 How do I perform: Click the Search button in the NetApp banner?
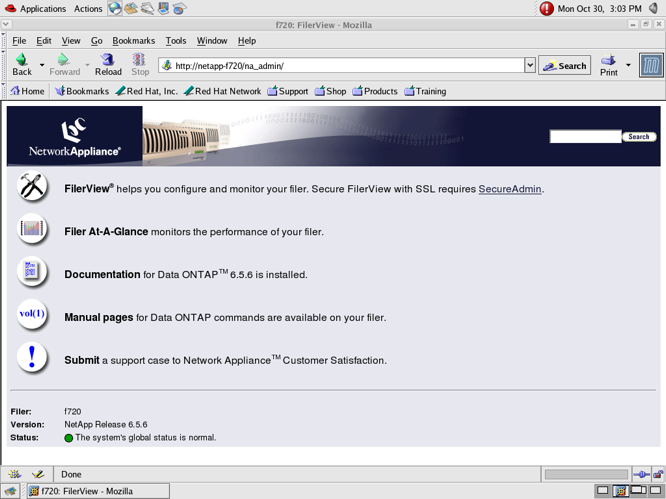pyautogui.click(x=639, y=137)
